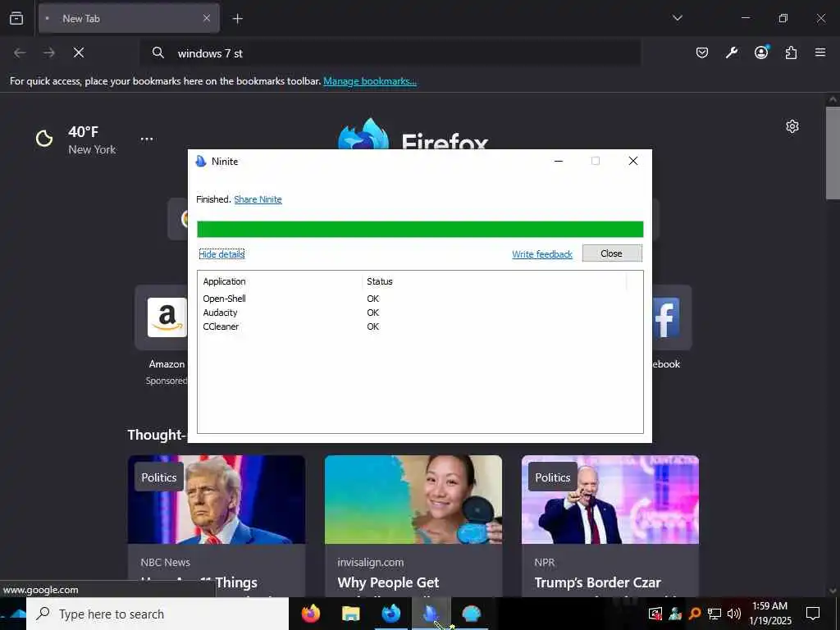The width and height of the screenshot is (840, 630).
Task: Click 'Trump's Border Czar' article headline
Action: (x=597, y=582)
